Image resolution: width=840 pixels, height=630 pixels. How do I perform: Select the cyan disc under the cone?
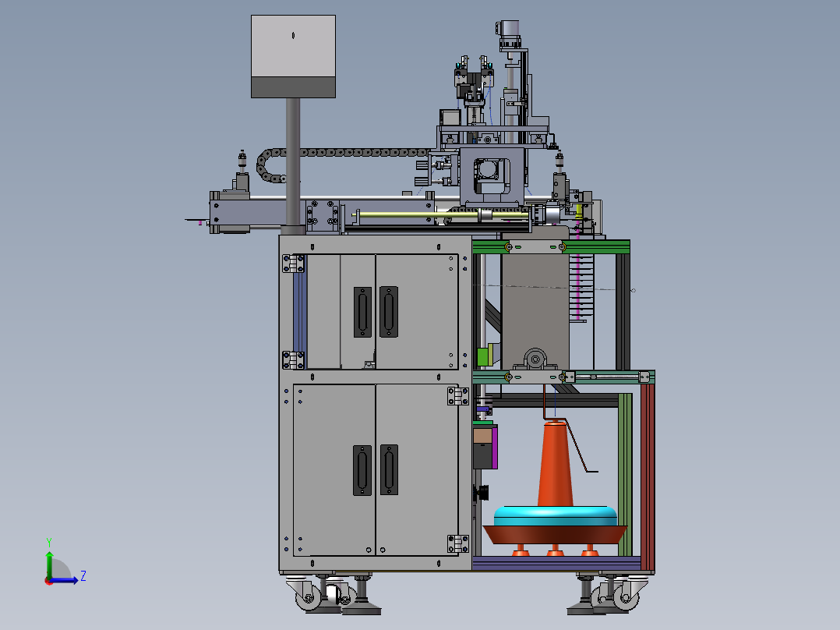click(555, 516)
